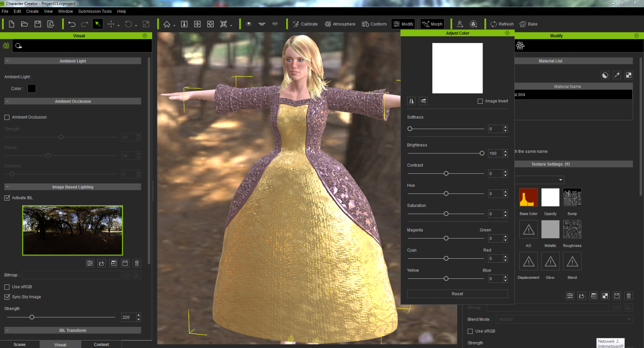Open the Submission Tools menu
The image size is (644, 348).
click(95, 11)
